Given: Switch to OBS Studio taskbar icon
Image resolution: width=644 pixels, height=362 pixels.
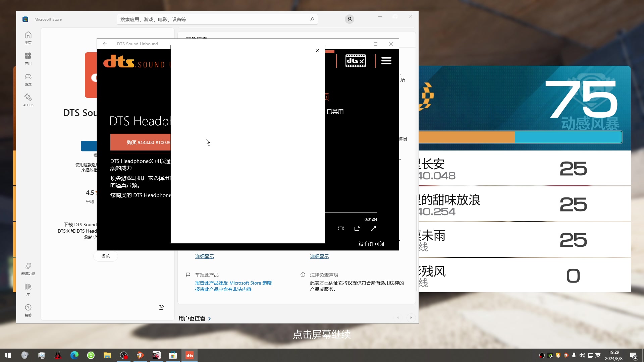Looking at the screenshot, I should 124,355.
